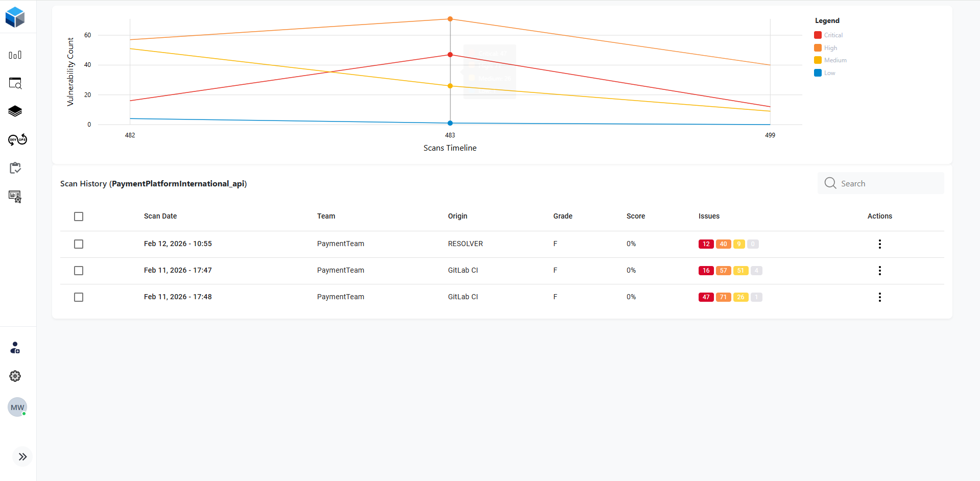This screenshot has height=481, width=980.
Task: Expand the sidebar with double chevron button
Action: pyautogui.click(x=22, y=457)
